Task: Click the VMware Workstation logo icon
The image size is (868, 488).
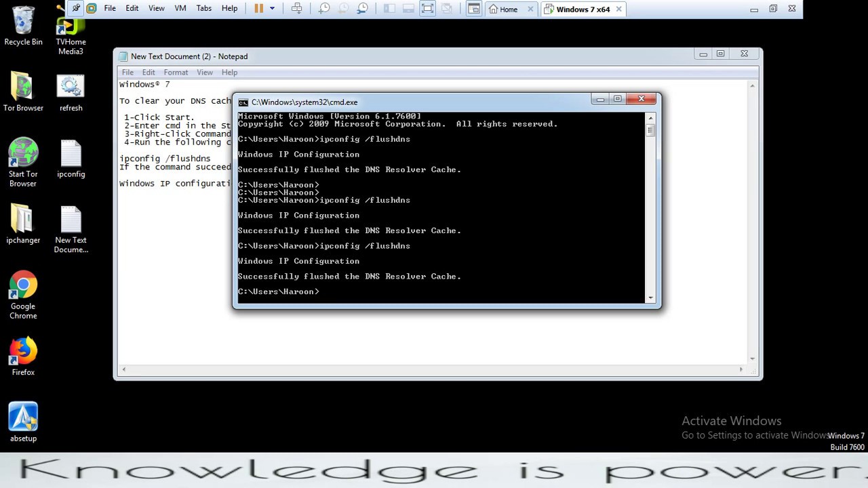Action: 92,9
